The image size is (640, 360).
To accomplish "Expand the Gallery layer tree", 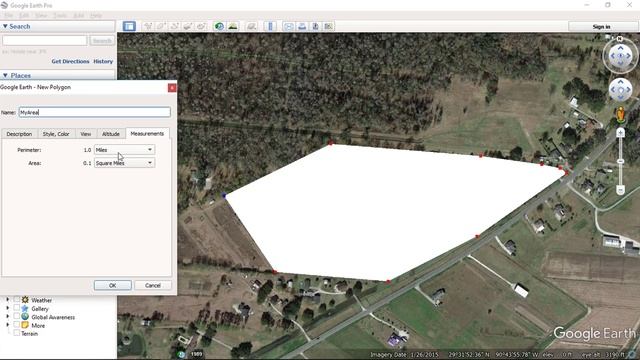I will (x=7, y=308).
